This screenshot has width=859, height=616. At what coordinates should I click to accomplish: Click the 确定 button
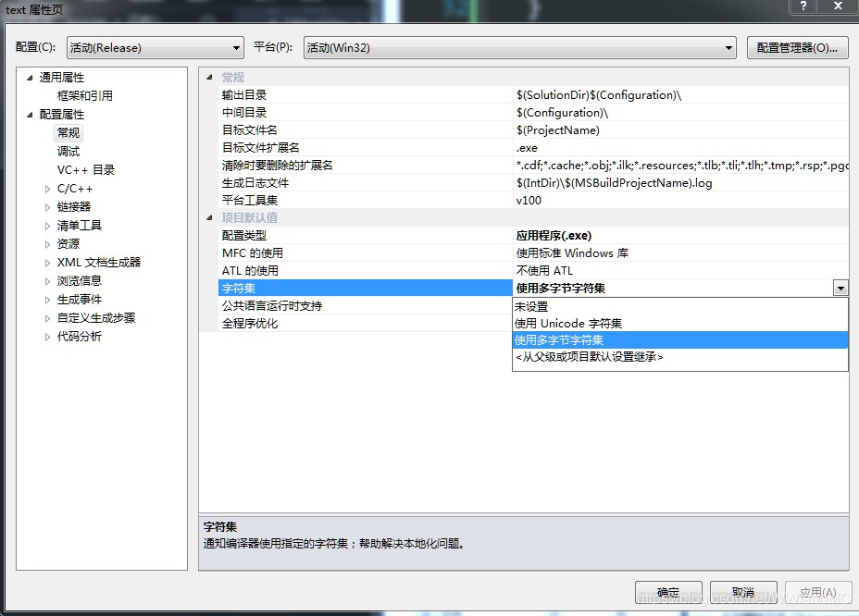click(x=668, y=593)
